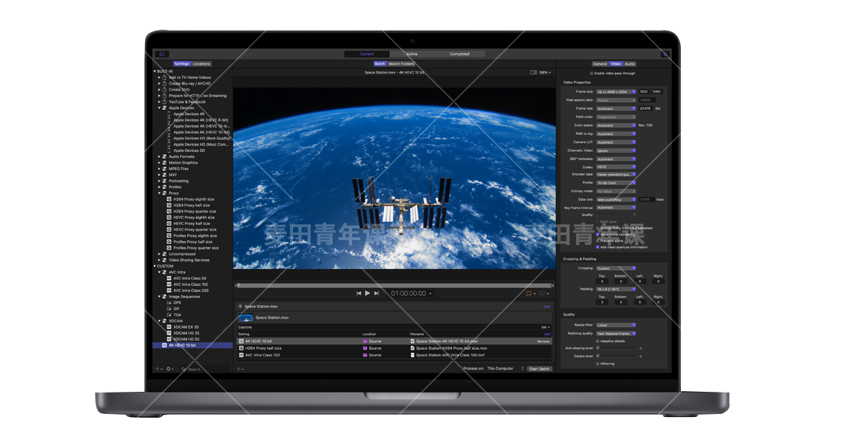The width and height of the screenshot is (868, 430).
Task: Click the Source folder icon for H264 Proxy row
Action: coord(365,349)
